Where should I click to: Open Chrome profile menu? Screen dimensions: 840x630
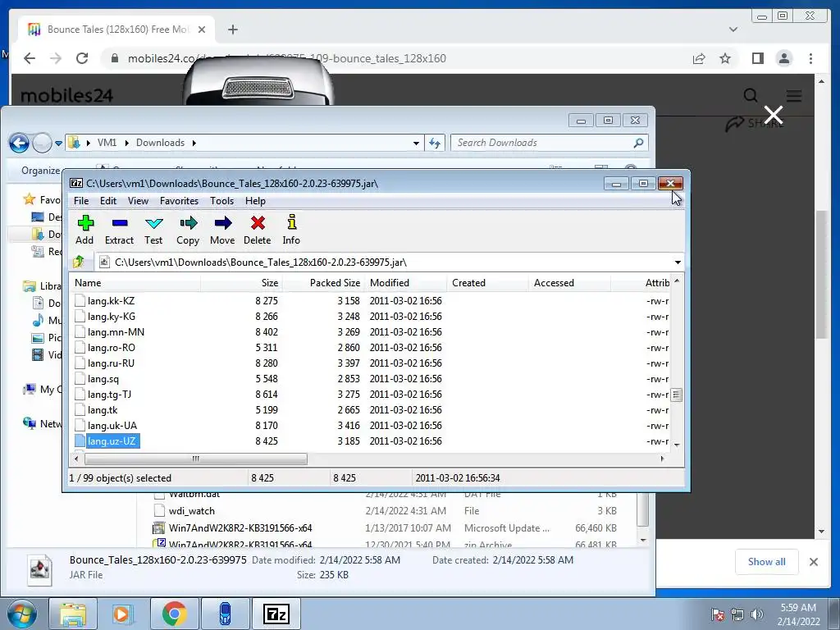(784, 58)
